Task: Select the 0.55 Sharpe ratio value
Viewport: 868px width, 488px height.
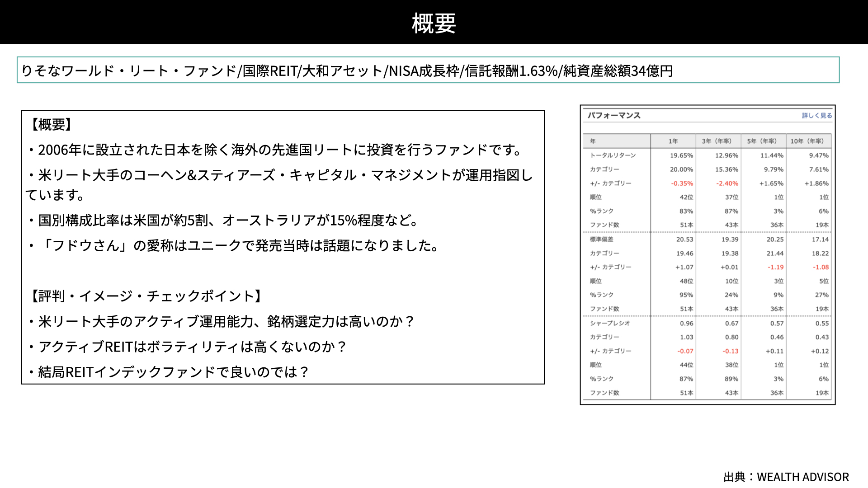Action: pos(822,324)
